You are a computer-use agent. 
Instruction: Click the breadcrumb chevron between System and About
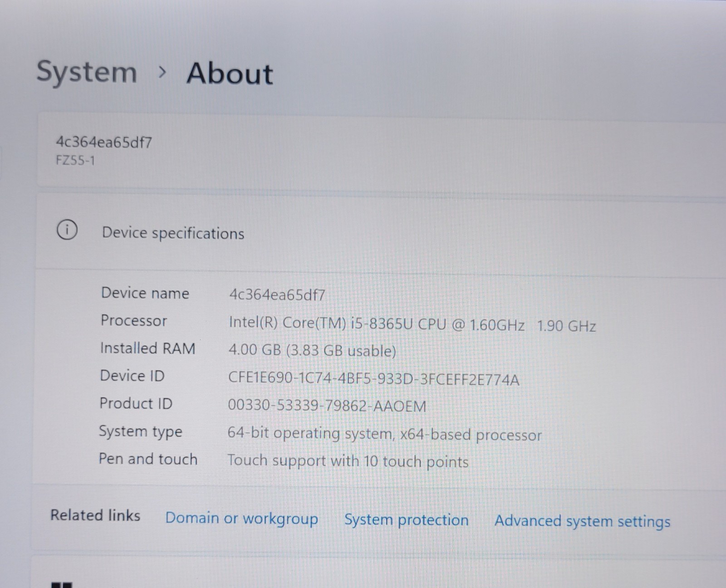pos(162,72)
